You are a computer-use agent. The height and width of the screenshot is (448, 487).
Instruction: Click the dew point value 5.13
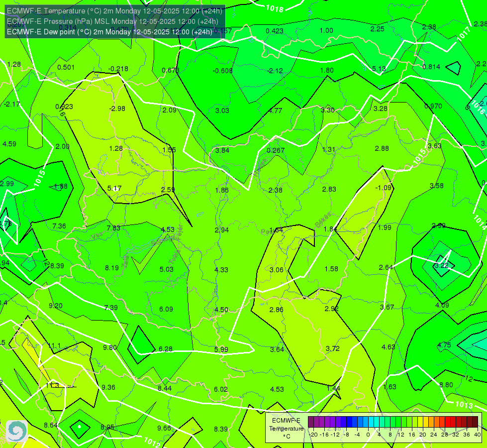click(x=379, y=69)
